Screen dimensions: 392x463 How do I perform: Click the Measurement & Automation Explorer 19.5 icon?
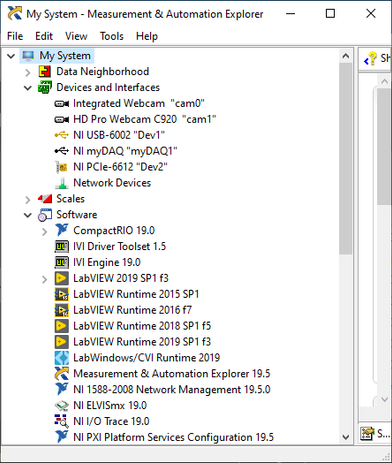point(62,374)
